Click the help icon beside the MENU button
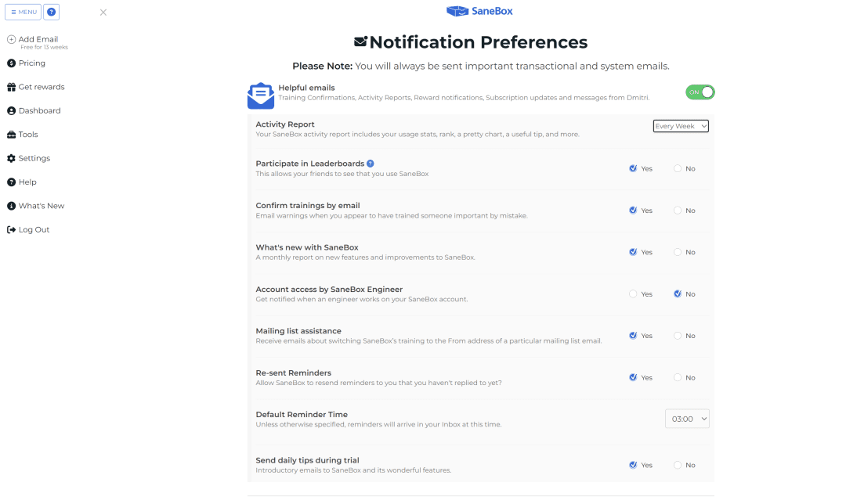Screen dimensions: 846x504 tap(51, 12)
